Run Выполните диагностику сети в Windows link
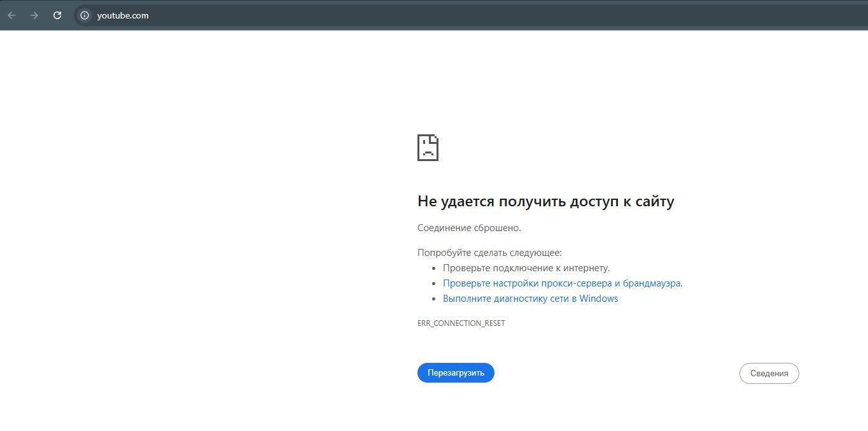 pyautogui.click(x=530, y=299)
